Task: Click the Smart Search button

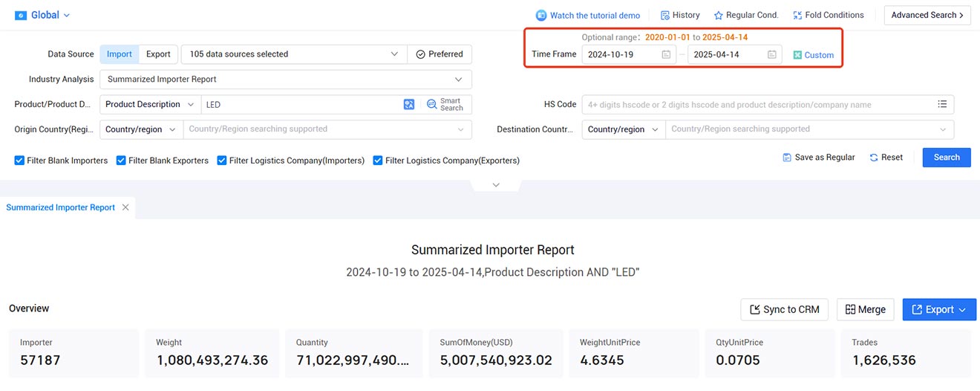Action: pos(445,105)
